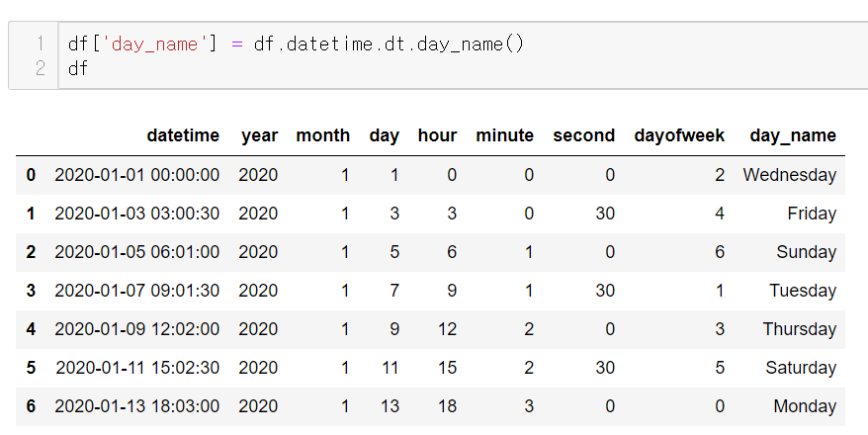Click the 'day_name' string in code
This screenshot has height=435, width=868.
coord(154,44)
